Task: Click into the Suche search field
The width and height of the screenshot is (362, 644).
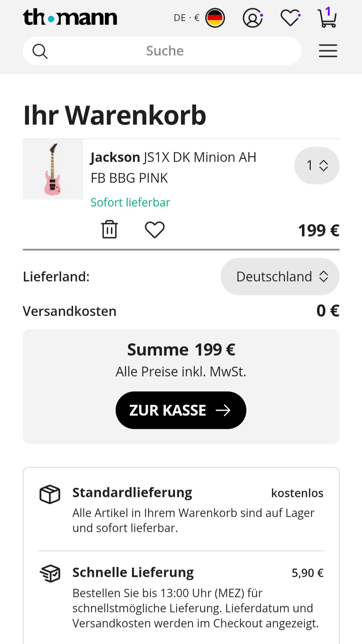Action: (x=165, y=51)
